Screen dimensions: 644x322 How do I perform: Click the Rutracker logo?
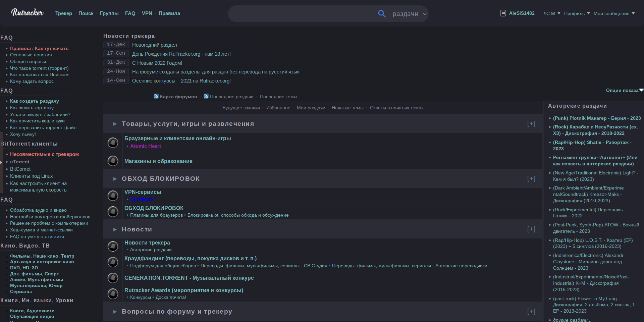27,13
